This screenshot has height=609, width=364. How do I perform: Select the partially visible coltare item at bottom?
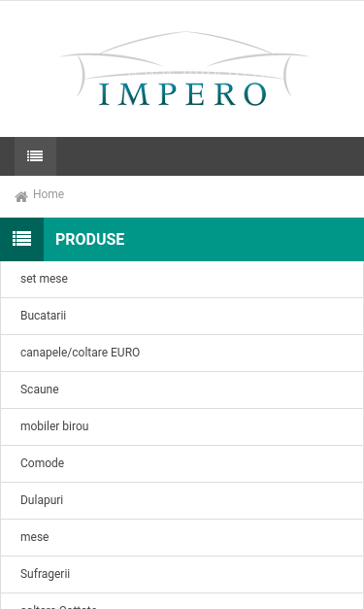[x=182, y=601]
